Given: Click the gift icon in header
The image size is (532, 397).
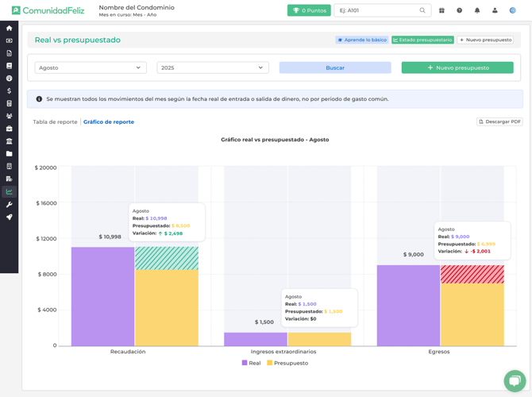Looking at the screenshot, I should point(441,10).
